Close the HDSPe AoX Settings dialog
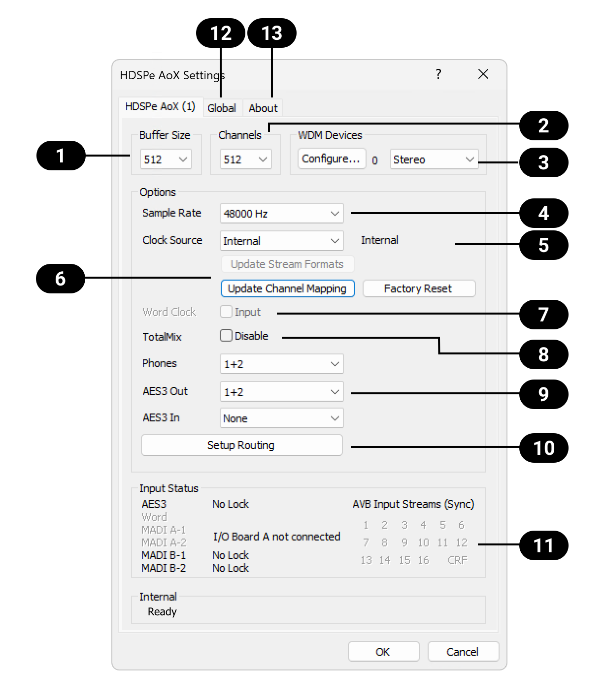605x700 pixels. tap(483, 74)
